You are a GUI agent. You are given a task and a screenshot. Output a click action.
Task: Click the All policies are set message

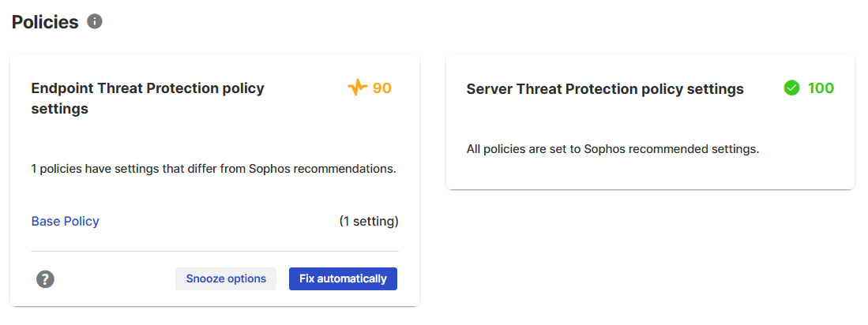click(x=613, y=149)
